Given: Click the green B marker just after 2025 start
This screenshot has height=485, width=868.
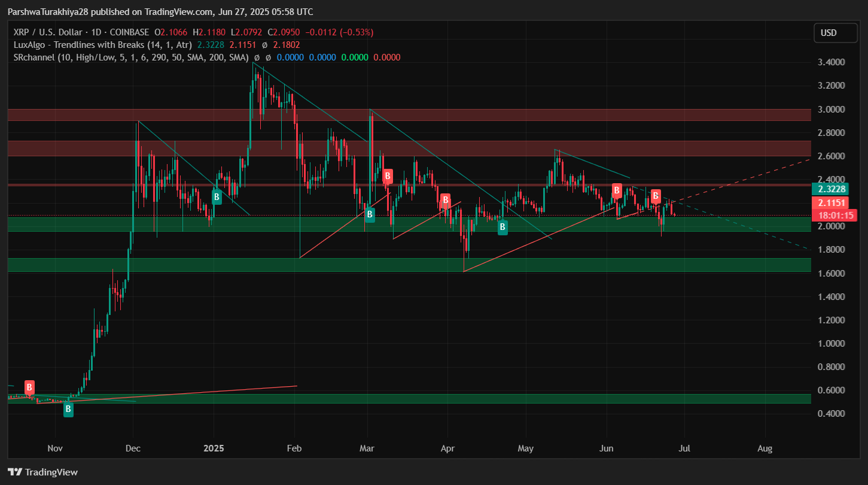Looking at the screenshot, I should pos(217,196).
